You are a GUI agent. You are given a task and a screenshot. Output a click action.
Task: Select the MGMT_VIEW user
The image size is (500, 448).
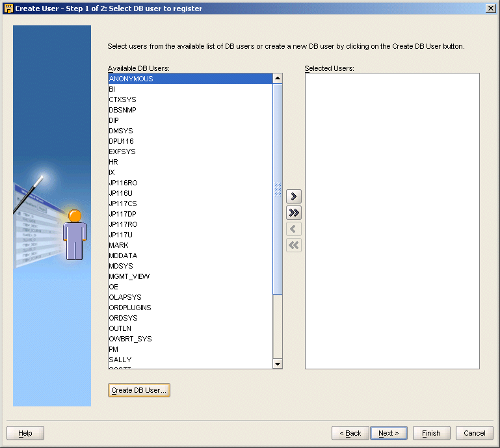click(191, 276)
